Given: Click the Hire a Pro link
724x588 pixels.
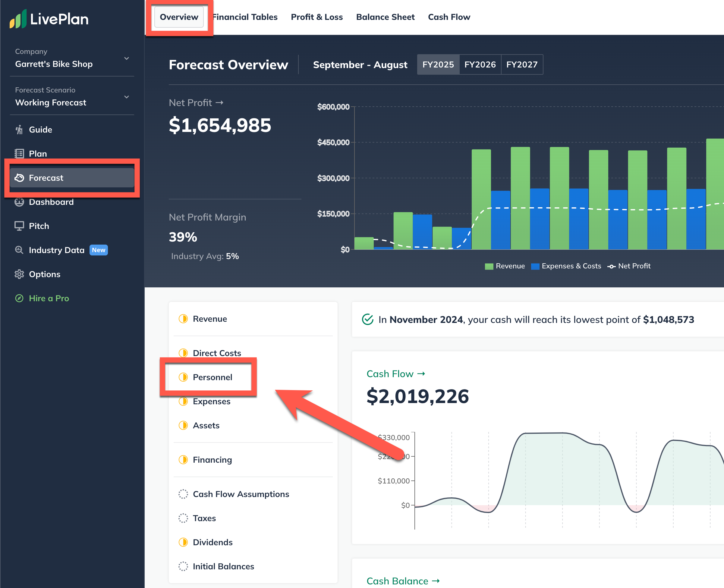Looking at the screenshot, I should (x=49, y=298).
